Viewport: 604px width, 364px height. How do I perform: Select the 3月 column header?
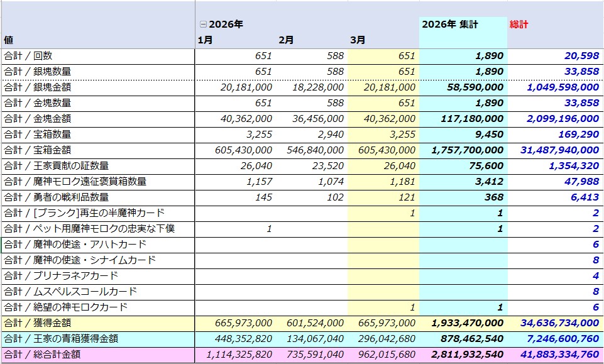pyautogui.click(x=358, y=40)
